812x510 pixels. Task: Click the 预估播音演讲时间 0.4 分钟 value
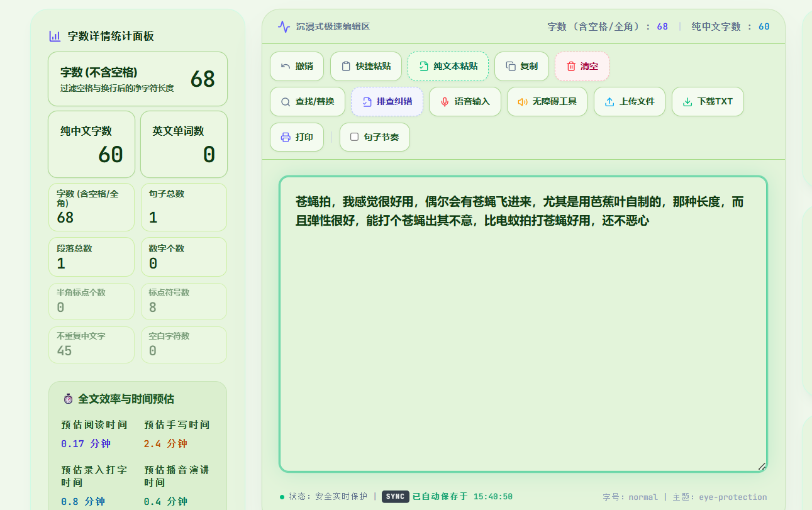click(165, 501)
